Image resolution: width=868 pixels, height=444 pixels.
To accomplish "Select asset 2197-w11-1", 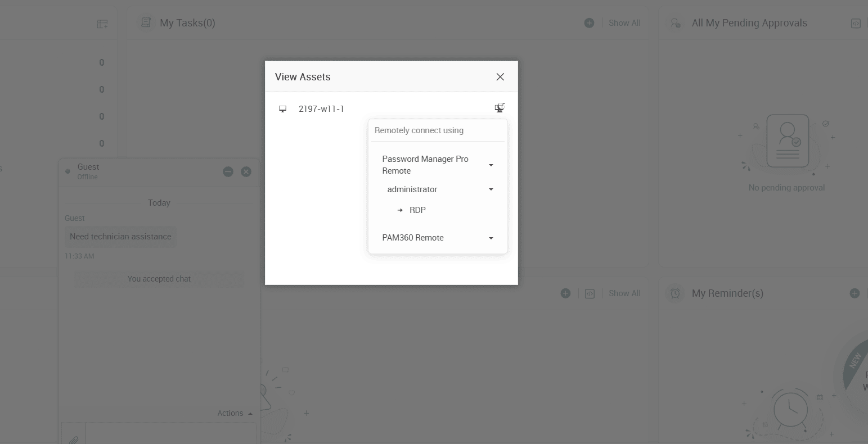I will click(x=321, y=109).
